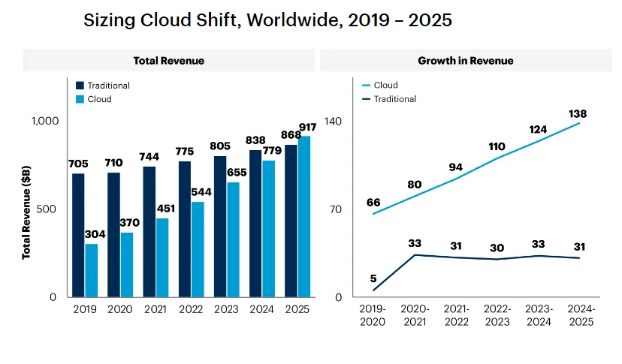Click the 2020 Cloud bar labeled 370
622x364 pixels.
tap(127, 265)
